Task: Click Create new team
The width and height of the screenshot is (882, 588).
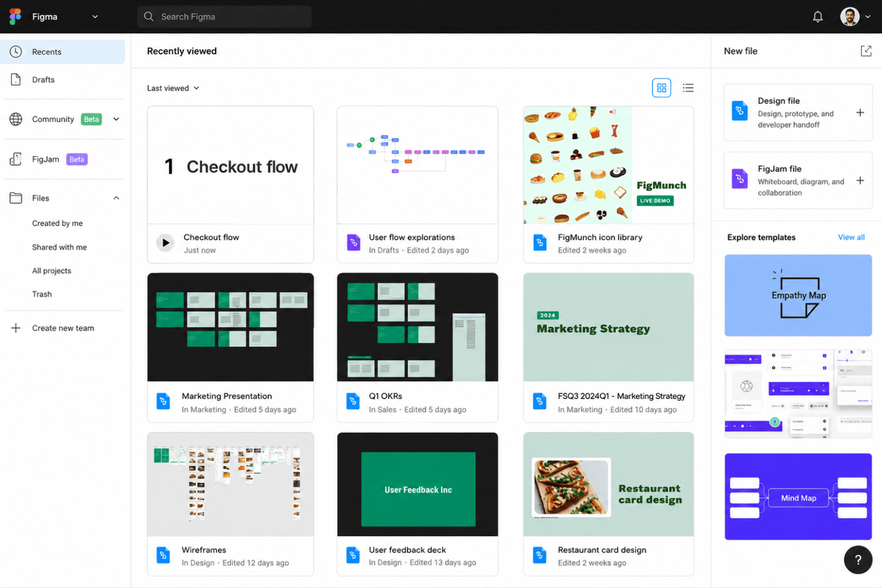Action: point(63,328)
